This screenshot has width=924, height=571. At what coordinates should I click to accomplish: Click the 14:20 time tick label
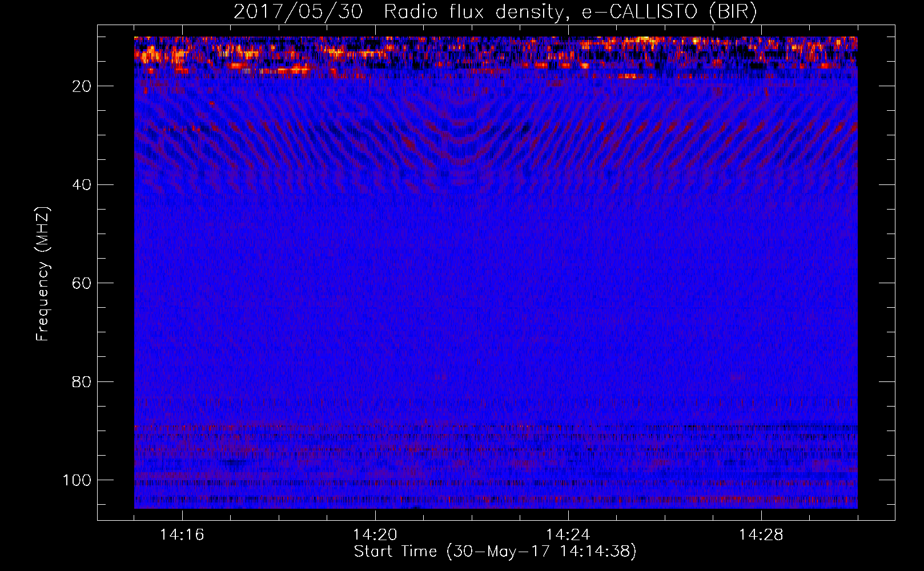pos(375,535)
